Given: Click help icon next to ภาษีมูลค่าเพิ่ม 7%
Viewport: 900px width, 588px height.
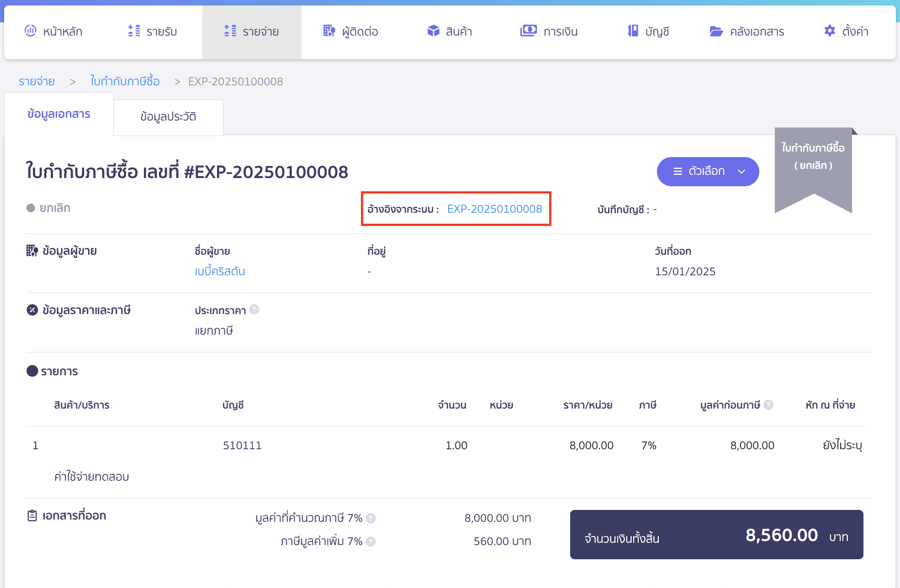Looking at the screenshot, I should [x=371, y=541].
